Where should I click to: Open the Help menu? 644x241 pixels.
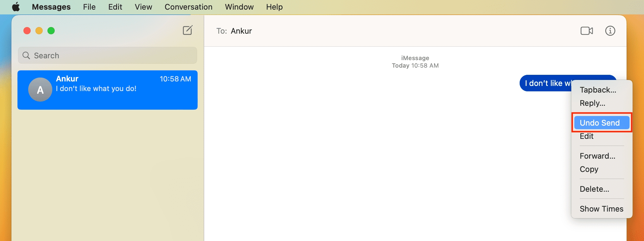pos(274,7)
